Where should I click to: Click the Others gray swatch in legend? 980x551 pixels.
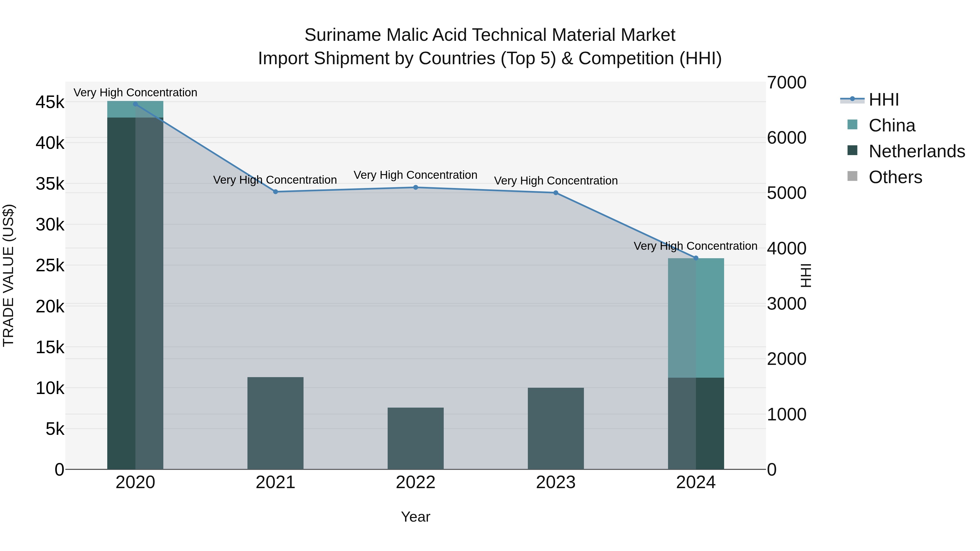point(853,176)
